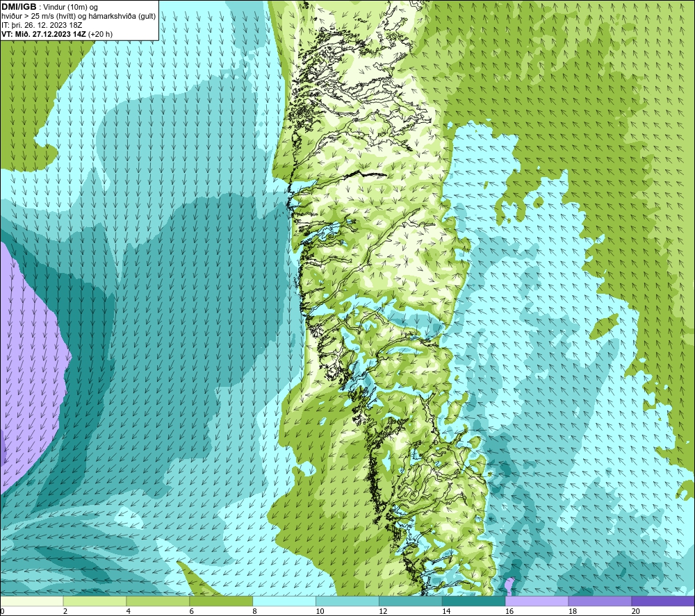695x616 pixels.
Task: Click the legend scale label '0'
Action: (x=2, y=612)
